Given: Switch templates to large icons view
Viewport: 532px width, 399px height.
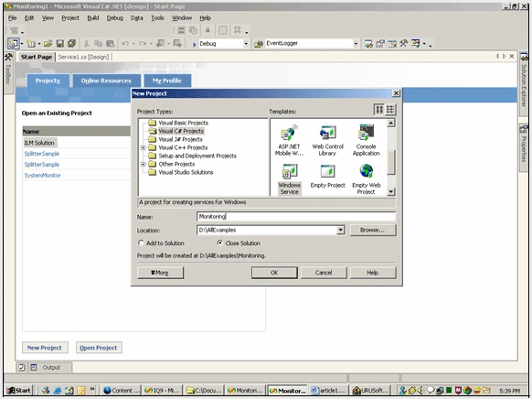Looking at the screenshot, I should 379,109.
